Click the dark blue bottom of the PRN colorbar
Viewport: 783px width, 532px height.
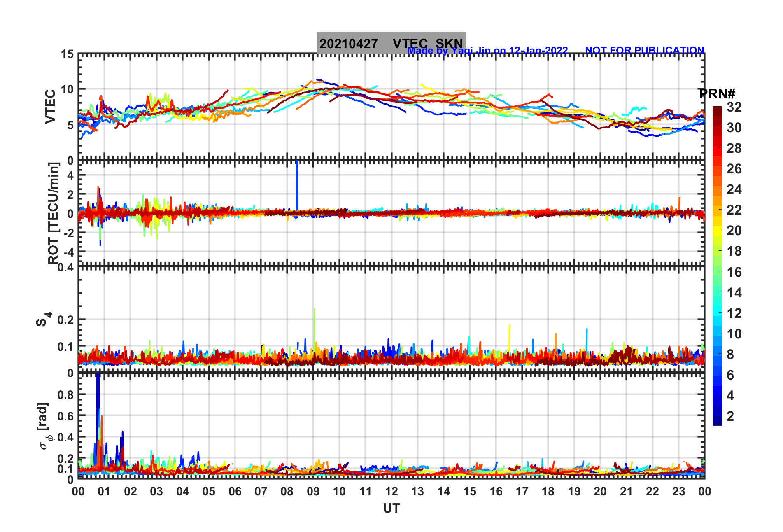(717, 420)
